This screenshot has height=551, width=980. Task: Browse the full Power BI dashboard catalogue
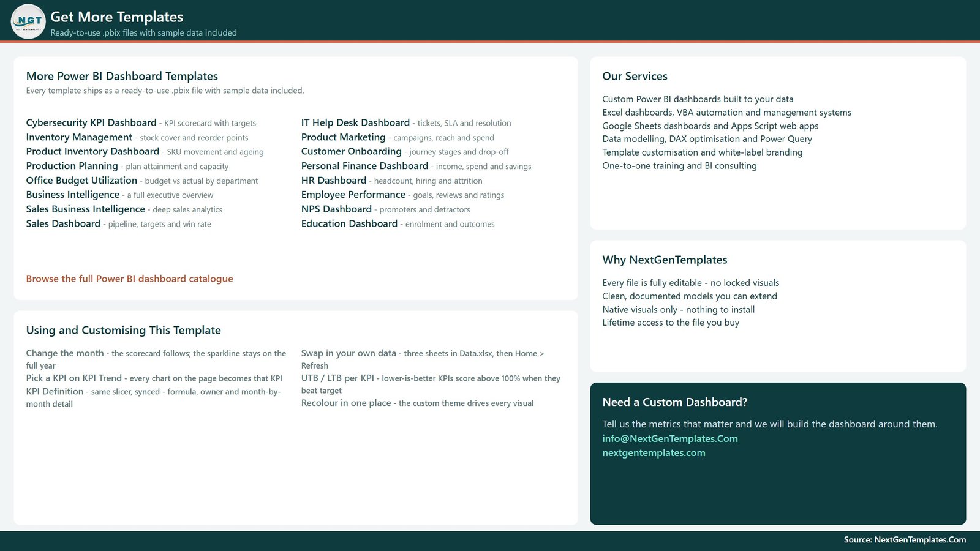pyautogui.click(x=129, y=279)
